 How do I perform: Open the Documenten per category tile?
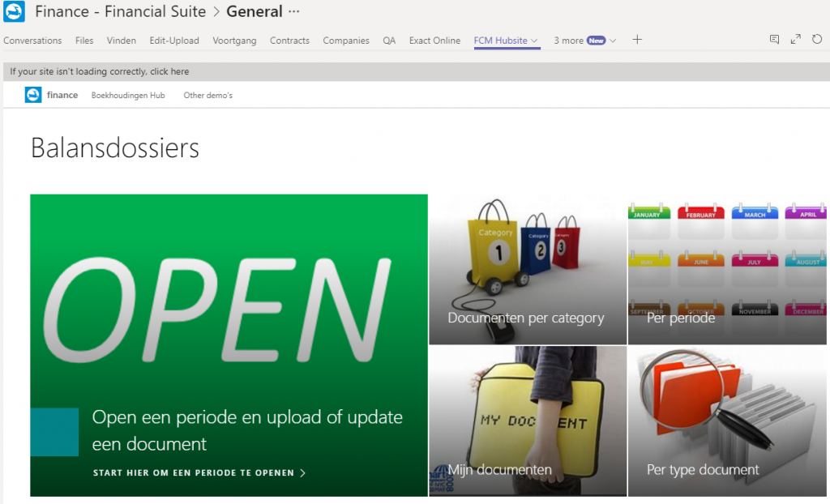click(528, 270)
